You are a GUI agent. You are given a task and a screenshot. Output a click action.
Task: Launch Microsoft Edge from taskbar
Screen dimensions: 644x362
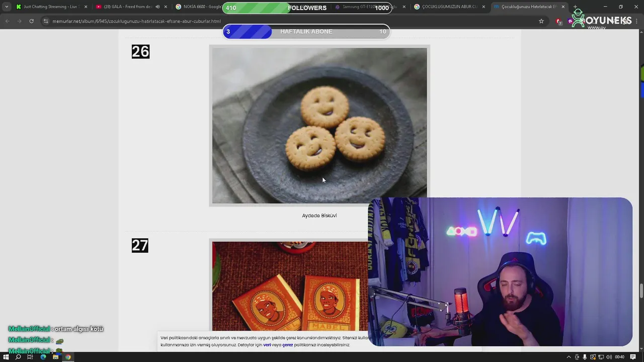click(43, 357)
